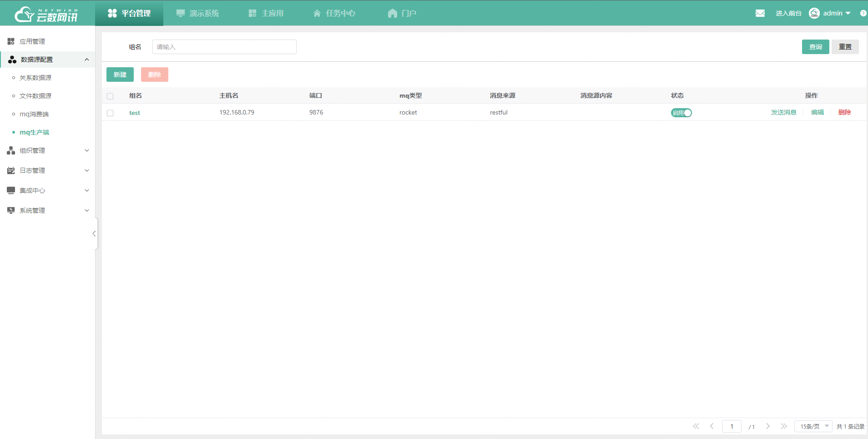Check the select-all checkbox in the table header
Screen dimensions: 868x439
coord(110,96)
